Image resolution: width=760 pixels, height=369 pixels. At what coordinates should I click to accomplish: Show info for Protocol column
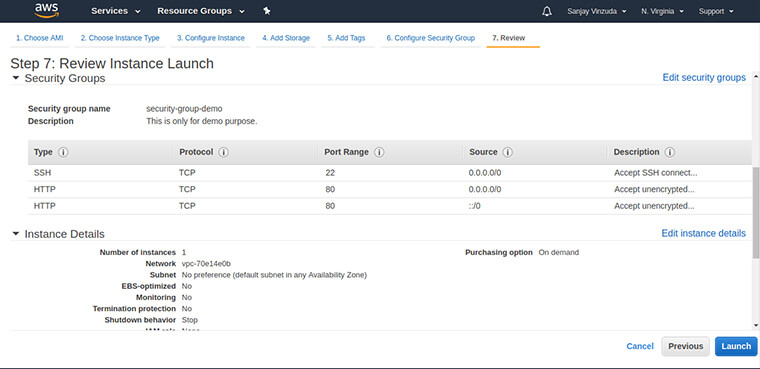[x=223, y=152]
